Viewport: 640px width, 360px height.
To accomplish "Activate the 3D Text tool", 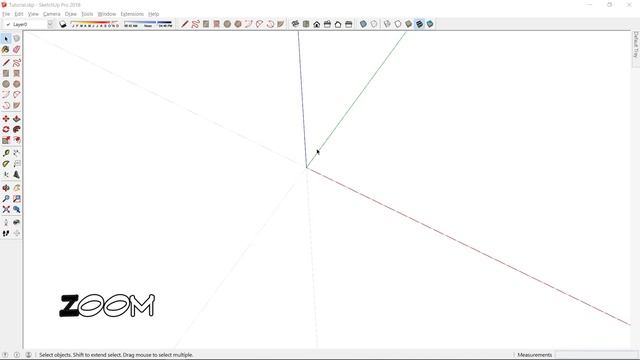I will click(x=16, y=174).
